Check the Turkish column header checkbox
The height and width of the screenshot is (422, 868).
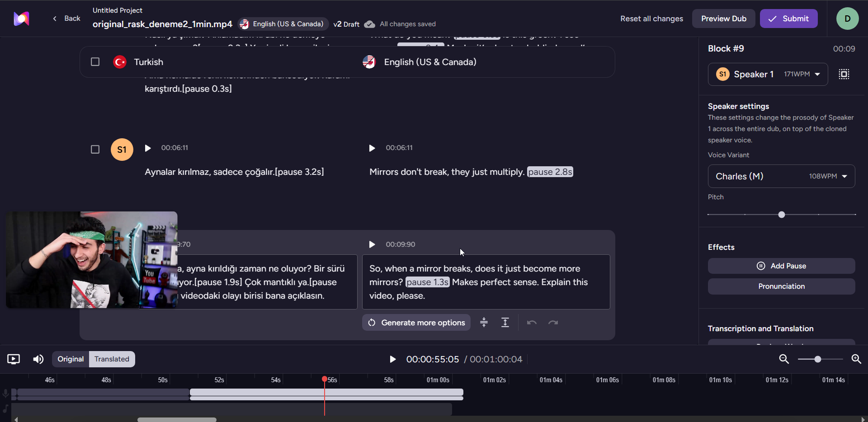(x=95, y=62)
